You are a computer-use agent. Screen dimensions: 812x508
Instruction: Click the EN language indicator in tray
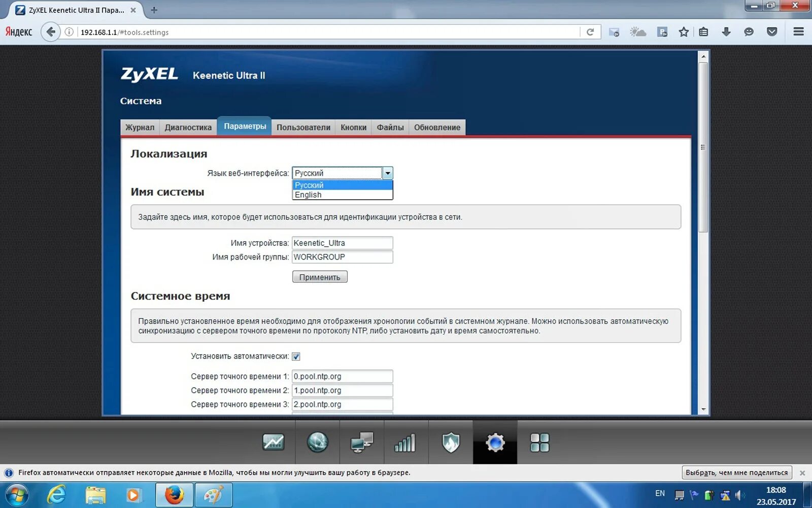click(660, 493)
